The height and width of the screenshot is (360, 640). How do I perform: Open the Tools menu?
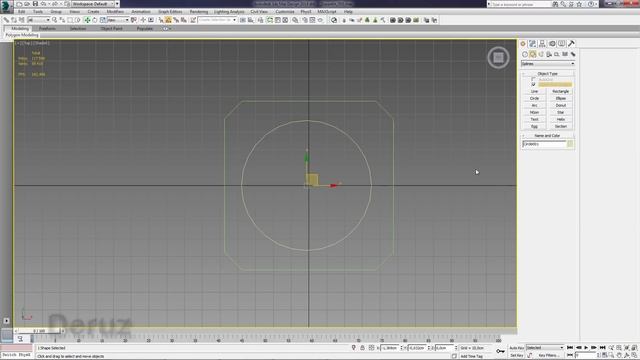(x=38, y=12)
